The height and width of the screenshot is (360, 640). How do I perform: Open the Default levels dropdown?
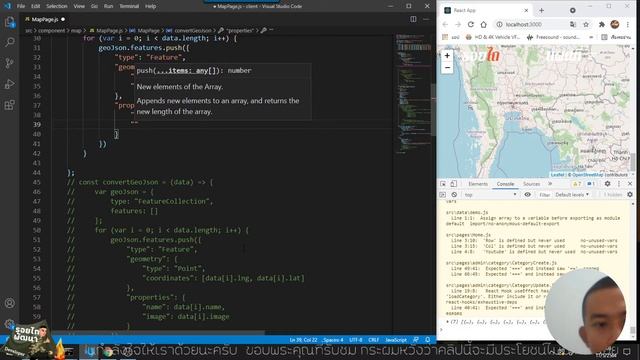572,195
